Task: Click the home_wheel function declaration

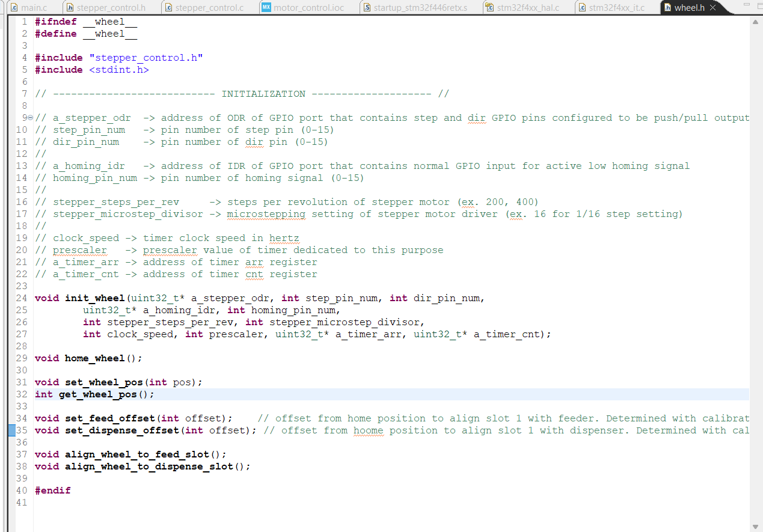Action: click(x=94, y=358)
